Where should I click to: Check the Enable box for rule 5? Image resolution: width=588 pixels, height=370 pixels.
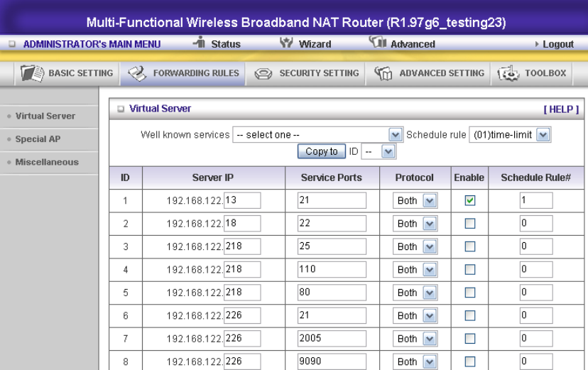coord(470,293)
